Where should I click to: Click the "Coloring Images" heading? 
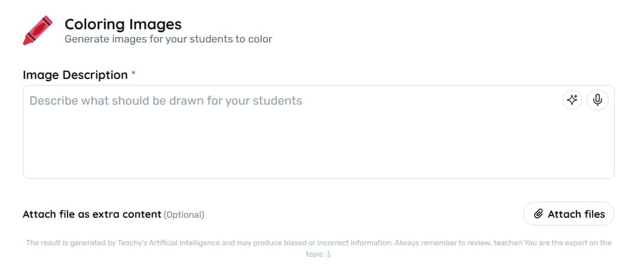[x=123, y=25]
